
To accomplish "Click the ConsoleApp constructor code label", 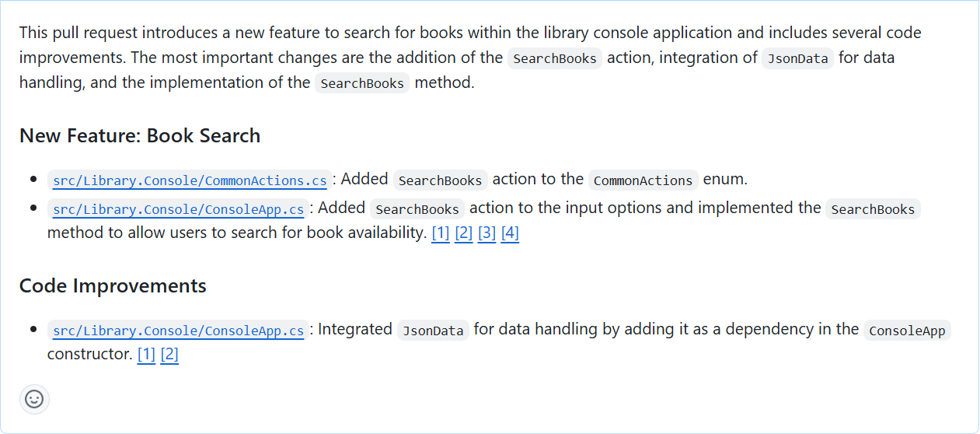I will tap(907, 331).
